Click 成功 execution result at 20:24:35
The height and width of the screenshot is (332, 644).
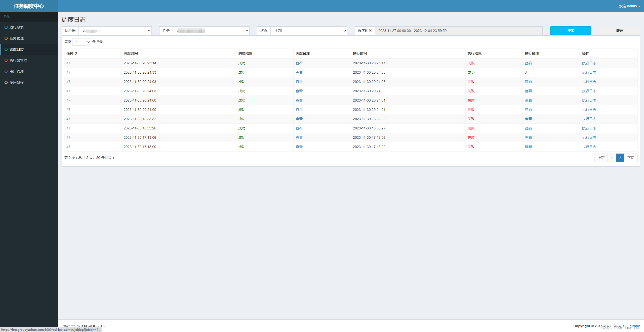[471, 72]
